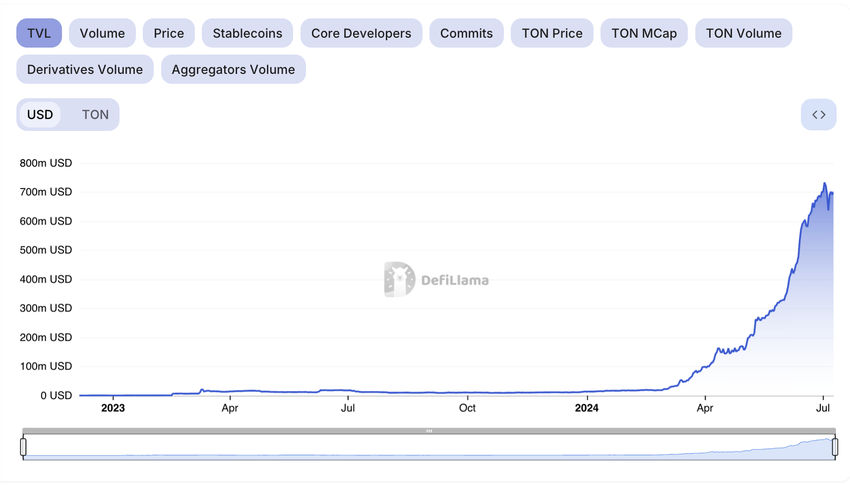Screen dimensions: 850x485
Task: Show Core Developers on the chart
Action: pyautogui.click(x=361, y=33)
